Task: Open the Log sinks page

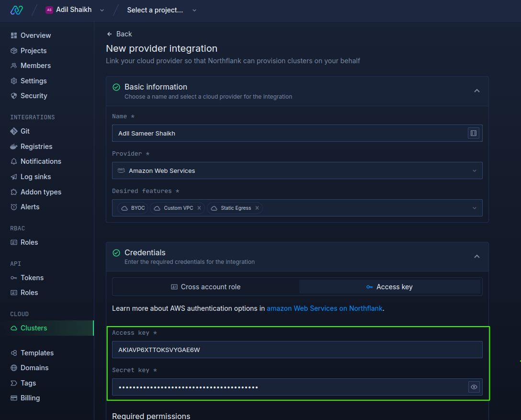Action: tap(35, 176)
